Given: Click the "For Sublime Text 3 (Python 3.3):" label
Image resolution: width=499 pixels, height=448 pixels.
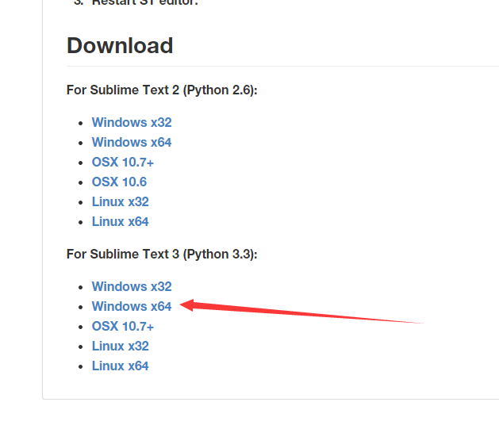Looking at the screenshot, I should [162, 255].
